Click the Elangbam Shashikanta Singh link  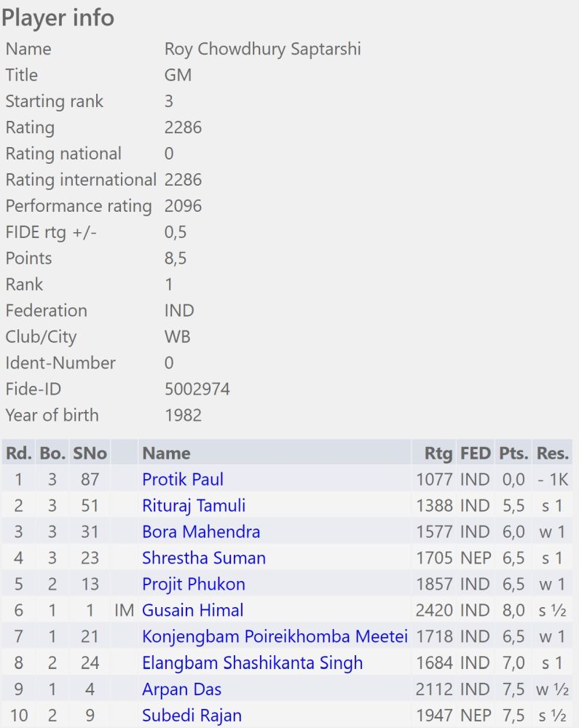point(252,662)
